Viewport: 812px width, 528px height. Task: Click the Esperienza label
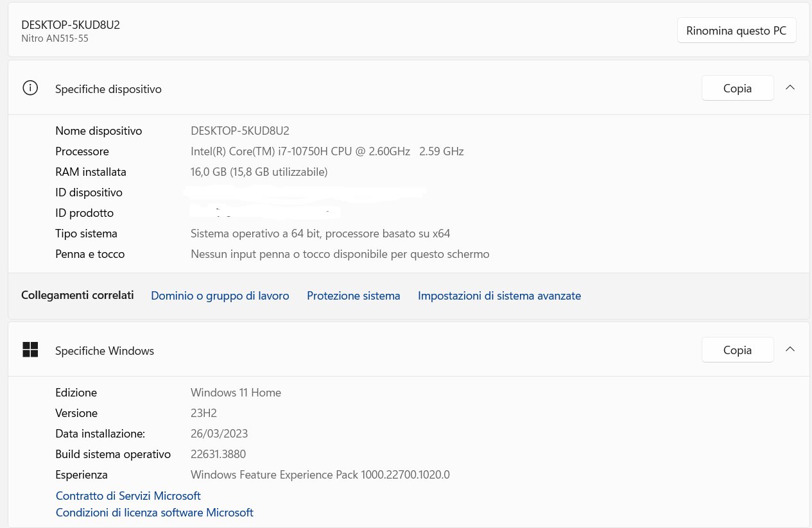[x=82, y=475]
